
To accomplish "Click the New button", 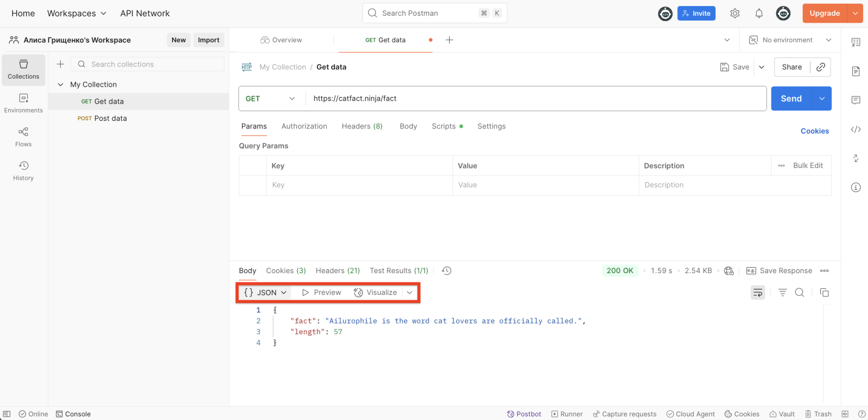I will coord(178,40).
